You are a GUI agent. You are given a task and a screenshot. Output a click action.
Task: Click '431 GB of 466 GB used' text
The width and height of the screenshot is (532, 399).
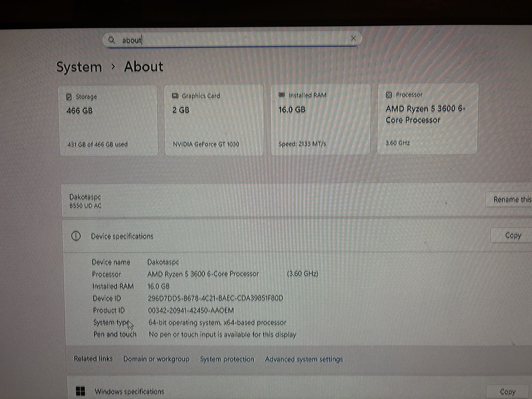(x=97, y=144)
